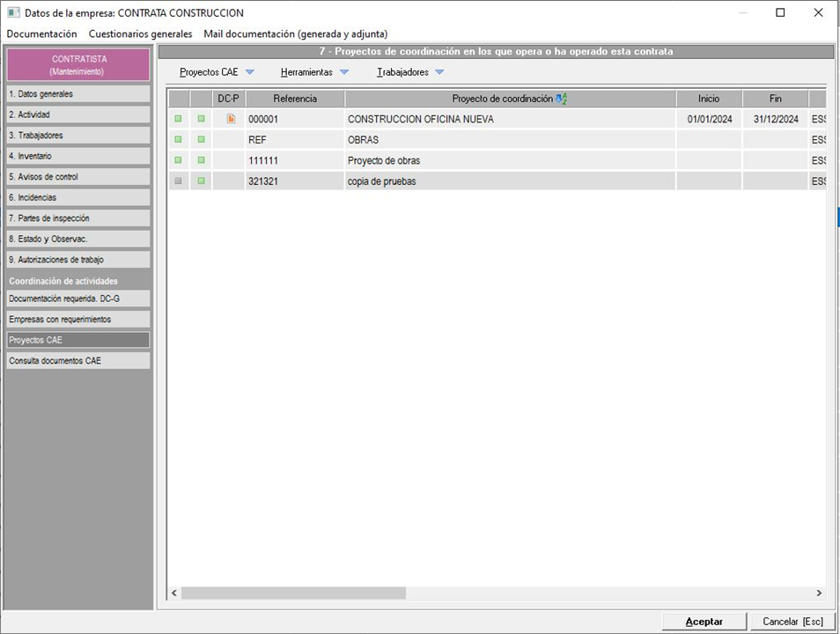
Task: Open the Cuestionarios generales menu
Action: [140, 33]
